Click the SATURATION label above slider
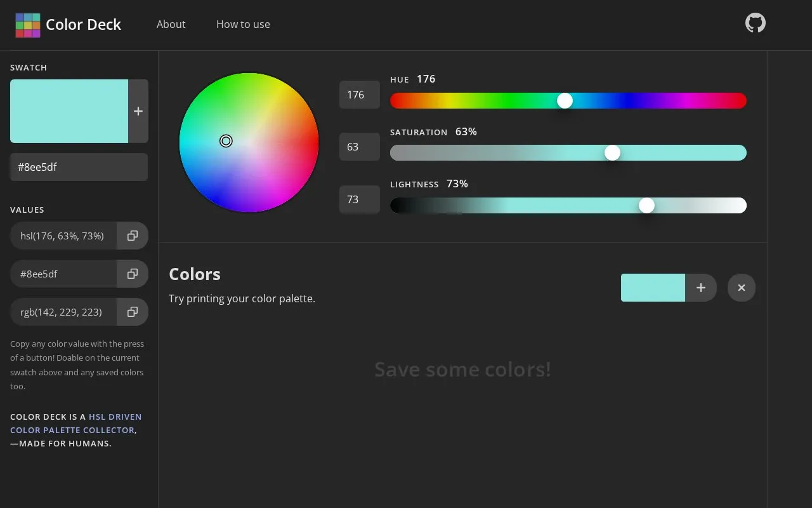This screenshot has width=812, height=508. click(x=419, y=132)
